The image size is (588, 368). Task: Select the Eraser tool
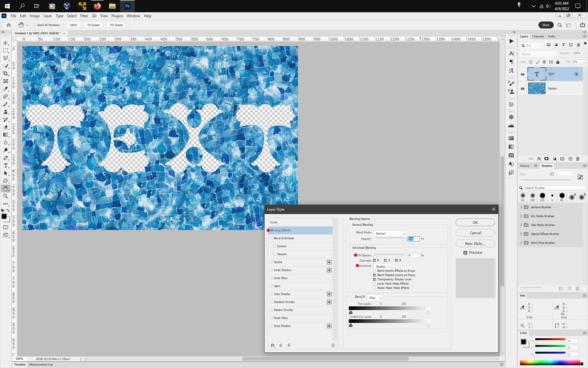pos(6,127)
